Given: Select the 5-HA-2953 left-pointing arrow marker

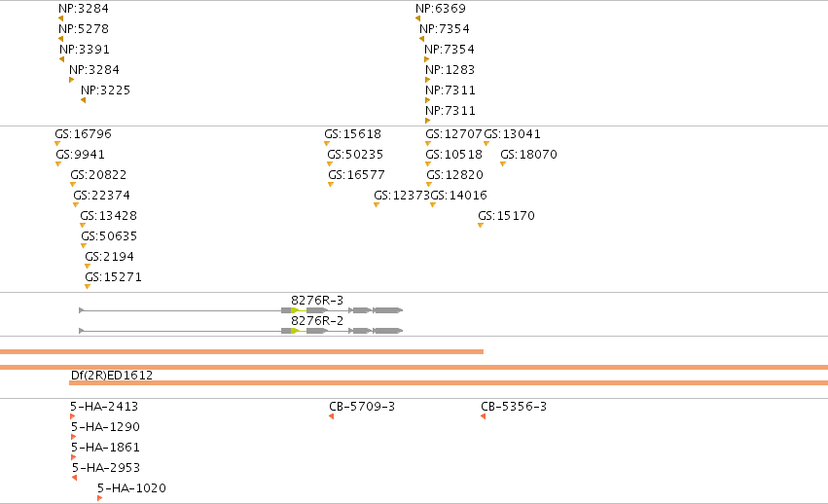Looking at the screenshot, I should tap(75, 478).
